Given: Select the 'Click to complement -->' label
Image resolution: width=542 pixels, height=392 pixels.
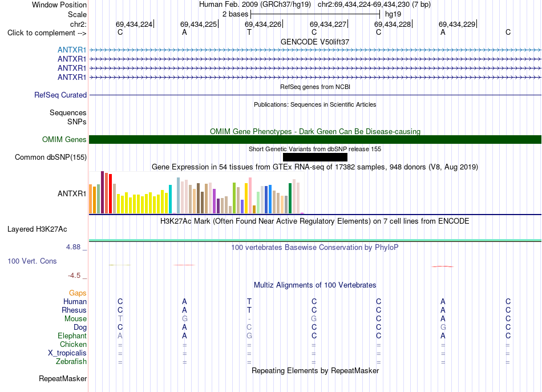Looking at the screenshot, I should click(x=47, y=33).
